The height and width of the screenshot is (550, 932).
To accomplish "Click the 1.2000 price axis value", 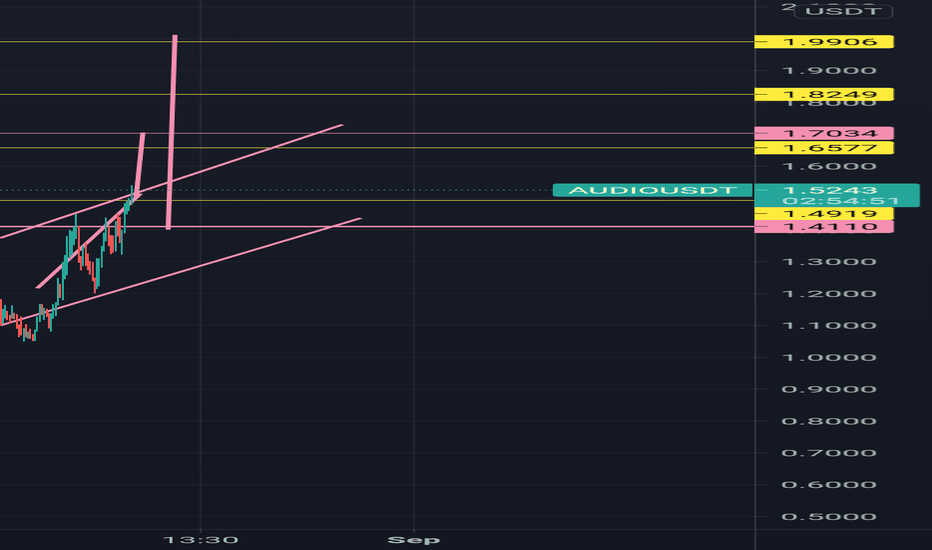I will (x=829, y=294).
